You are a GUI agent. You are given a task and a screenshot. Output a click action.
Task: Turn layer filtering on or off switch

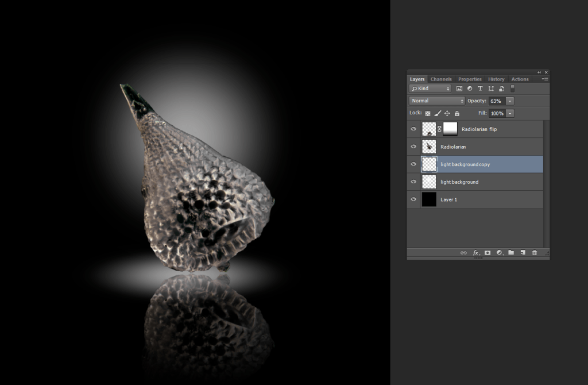(513, 89)
